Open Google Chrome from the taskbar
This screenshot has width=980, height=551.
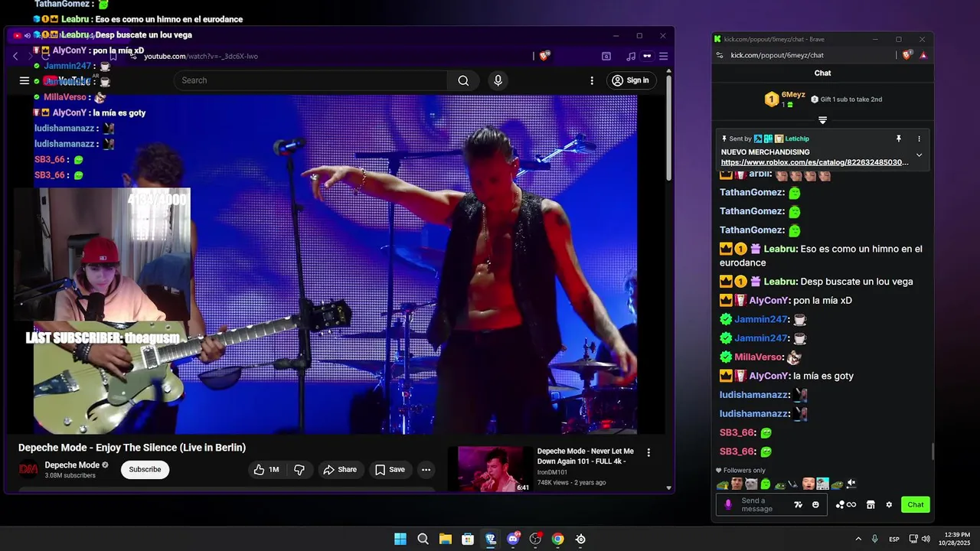(x=557, y=539)
